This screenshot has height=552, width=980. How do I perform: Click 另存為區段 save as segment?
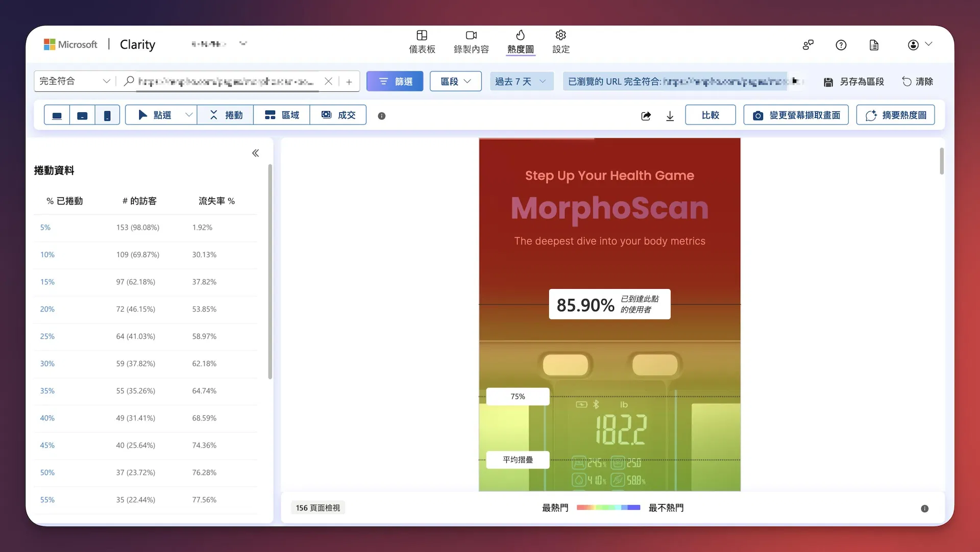pyautogui.click(x=853, y=82)
